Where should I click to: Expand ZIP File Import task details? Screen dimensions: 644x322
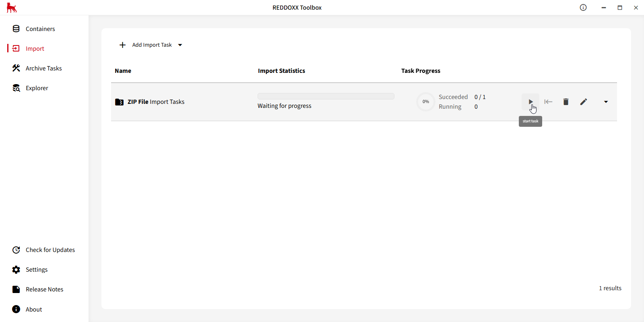[606, 102]
